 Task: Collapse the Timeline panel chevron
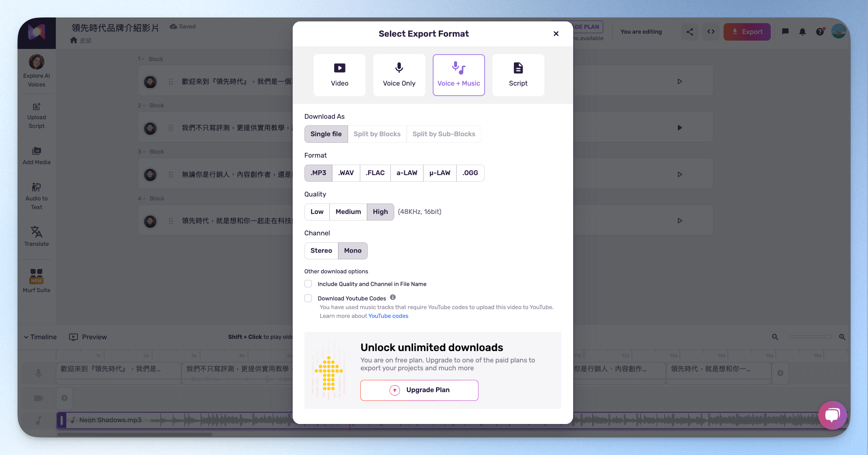[x=26, y=337]
